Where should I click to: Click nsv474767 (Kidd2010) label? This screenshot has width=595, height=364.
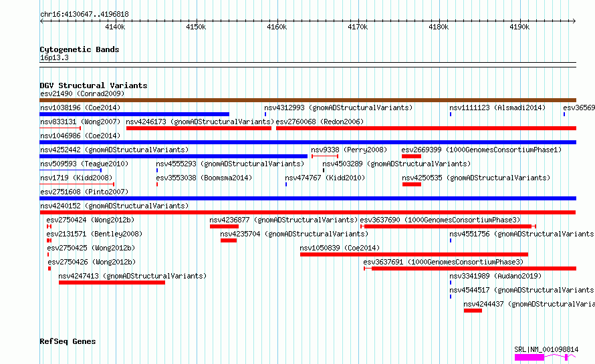pyautogui.click(x=325, y=178)
